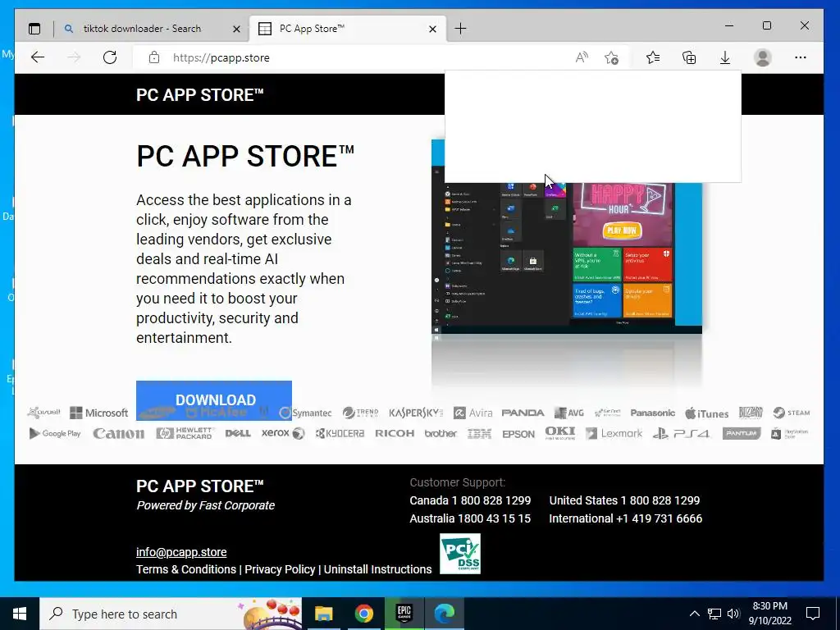
Task: Open Epic Games launcher from taskbar
Action: pos(404,614)
